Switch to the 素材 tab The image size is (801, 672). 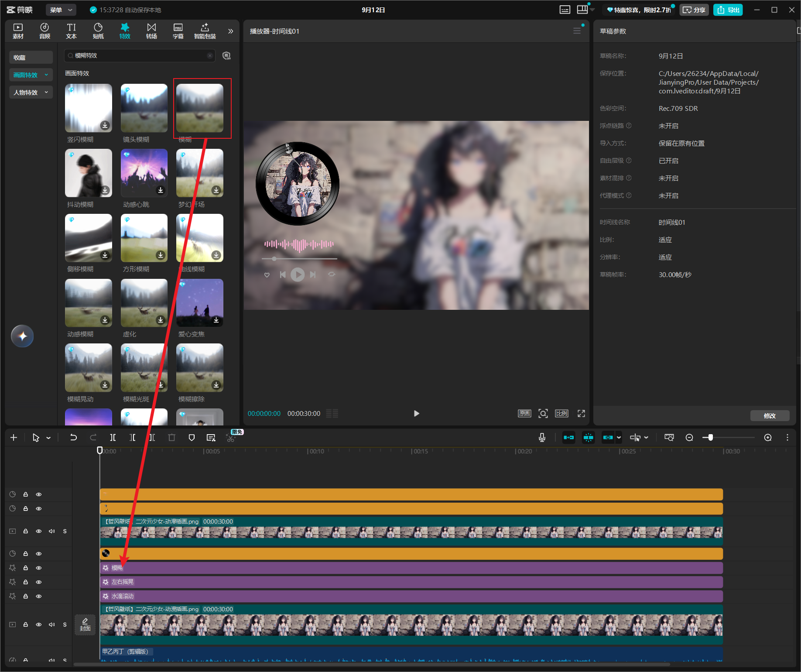[x=18, y=31]
